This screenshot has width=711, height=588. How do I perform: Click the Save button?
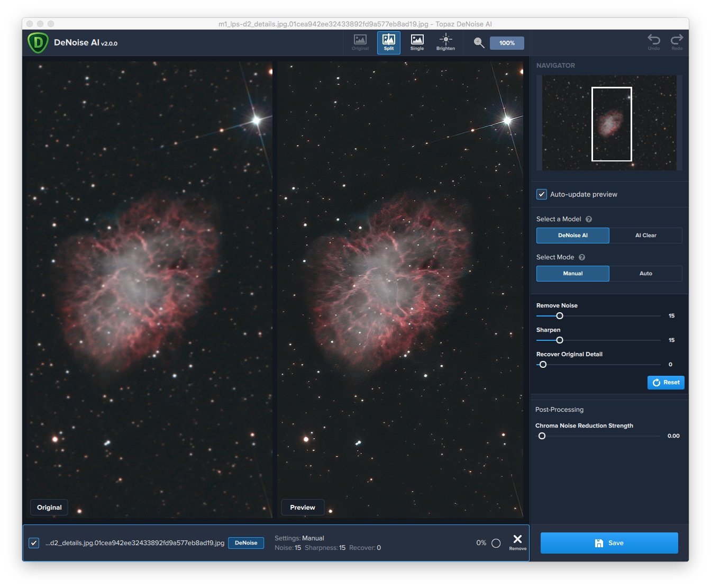(609, 543)
